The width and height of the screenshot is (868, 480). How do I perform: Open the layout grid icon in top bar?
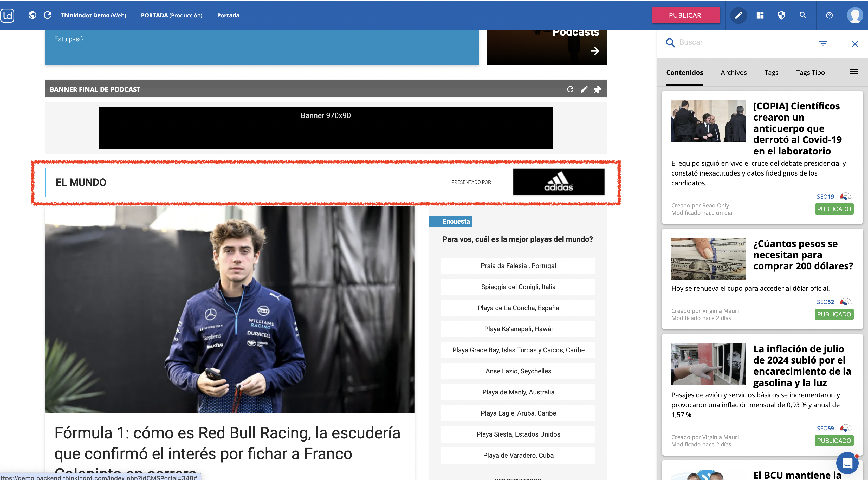click(x=760, y=15)
